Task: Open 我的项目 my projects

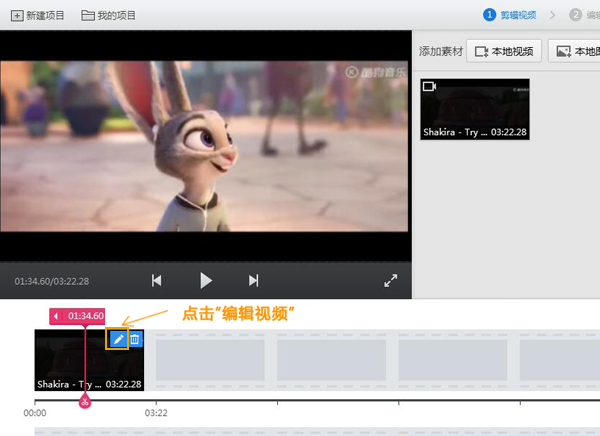Action: click(109, 16)
